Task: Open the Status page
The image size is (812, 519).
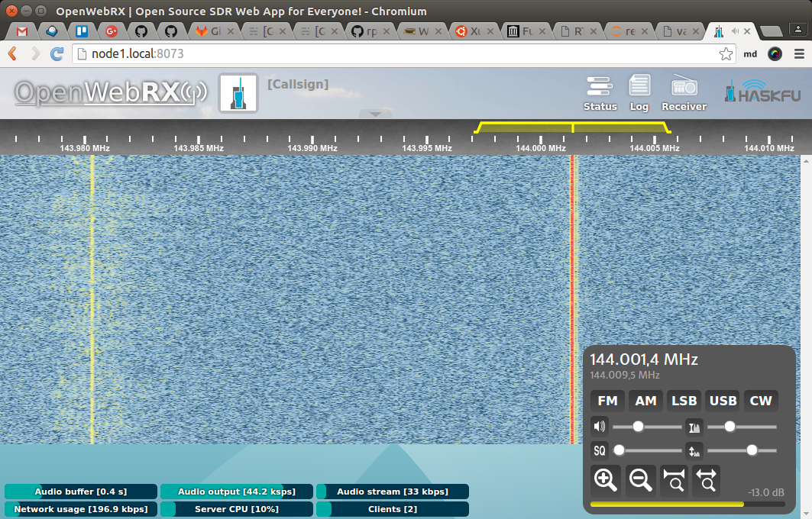Action: click(600, 93)
